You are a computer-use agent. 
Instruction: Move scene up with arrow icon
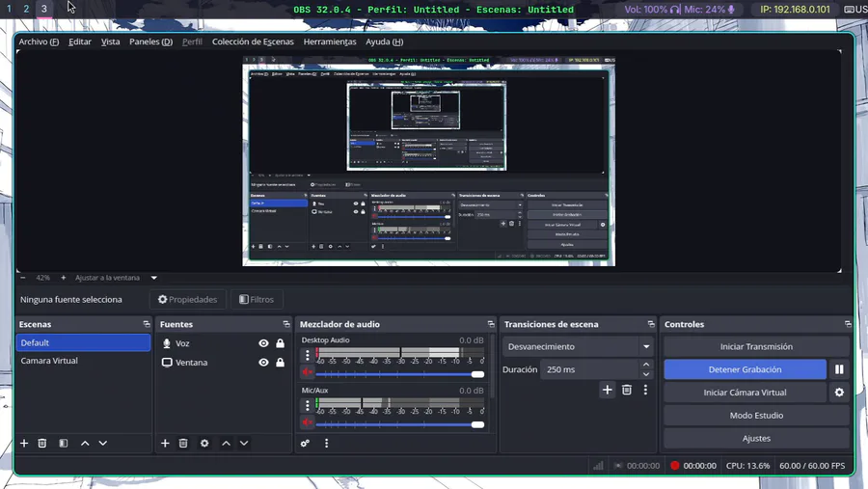click(85, 443)
